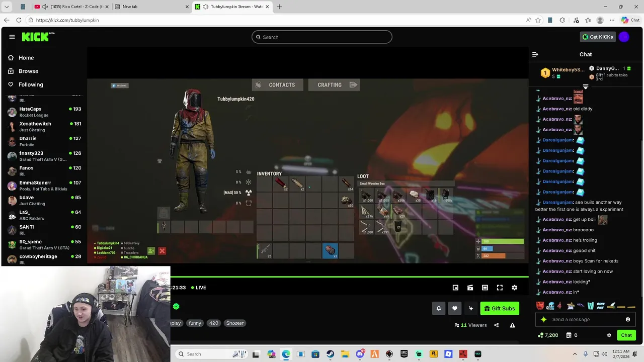The height and width of the screenshot is (362, 644).
Task: Open HateCaps channel in sidebar
Action: pos(44,112)
